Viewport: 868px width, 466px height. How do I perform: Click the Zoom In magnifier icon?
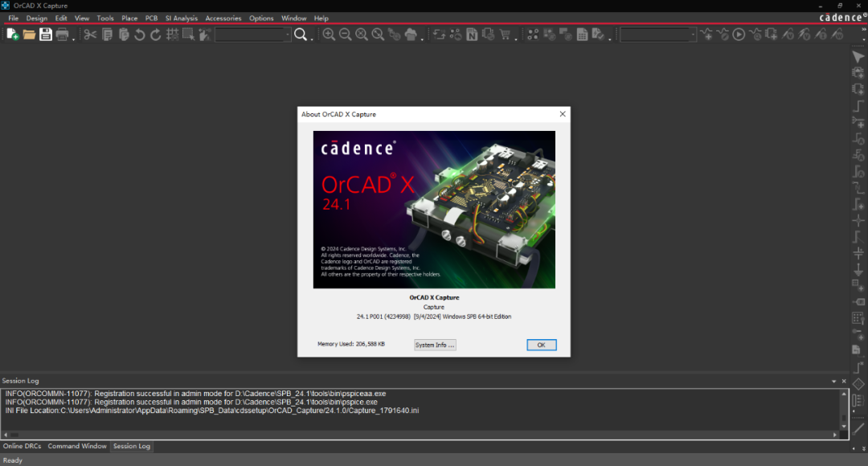329,35
